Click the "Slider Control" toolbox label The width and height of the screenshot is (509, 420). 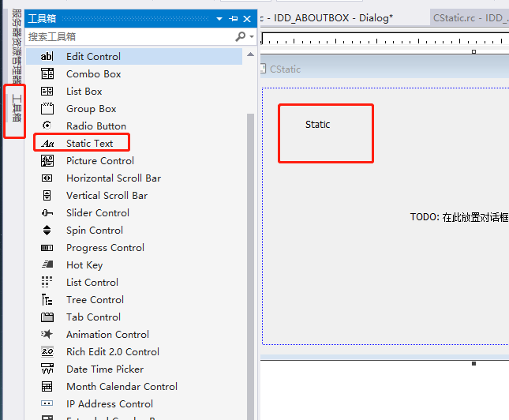[98, 212]
